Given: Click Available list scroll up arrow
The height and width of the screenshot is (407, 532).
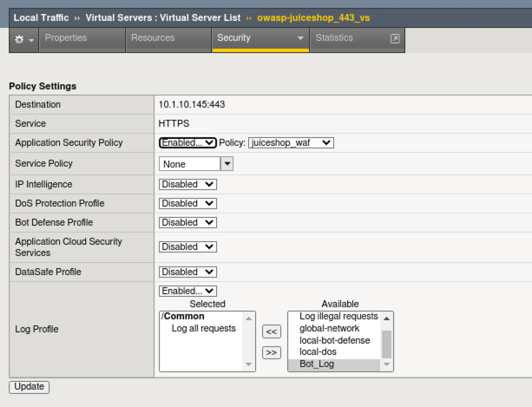Looking at the screenshot, I should point(386,318).
